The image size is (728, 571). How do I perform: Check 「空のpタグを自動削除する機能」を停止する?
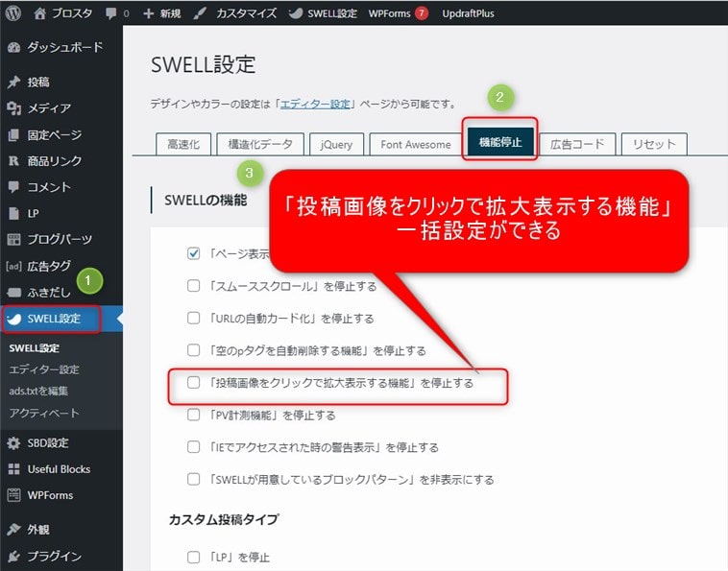(194, 349)
